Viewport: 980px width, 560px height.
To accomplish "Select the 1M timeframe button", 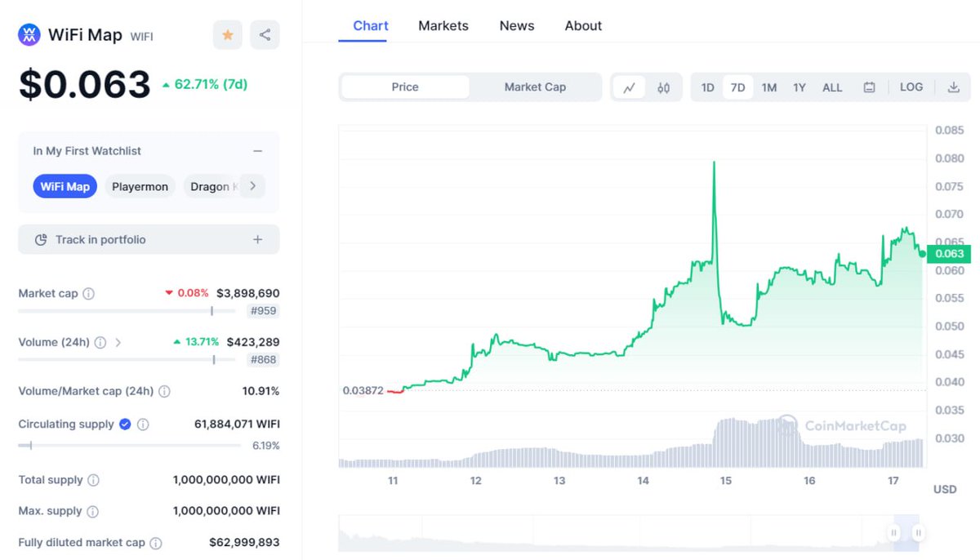I will click(x=768, y=87).
